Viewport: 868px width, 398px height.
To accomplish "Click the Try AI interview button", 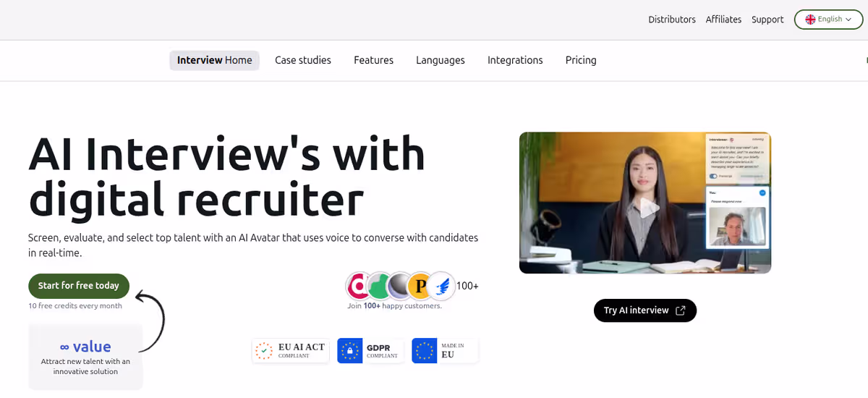I will point(645,310).
